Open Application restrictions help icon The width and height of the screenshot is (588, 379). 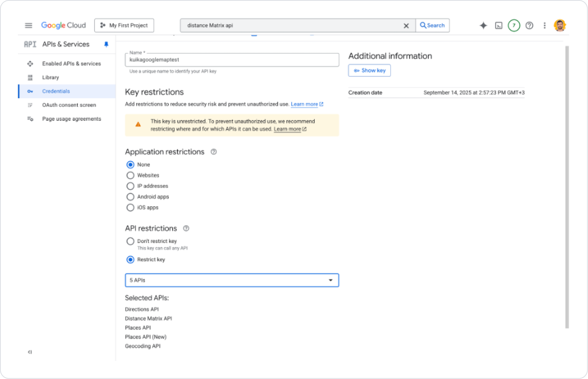pyautogui.click(x=214, y=152)
